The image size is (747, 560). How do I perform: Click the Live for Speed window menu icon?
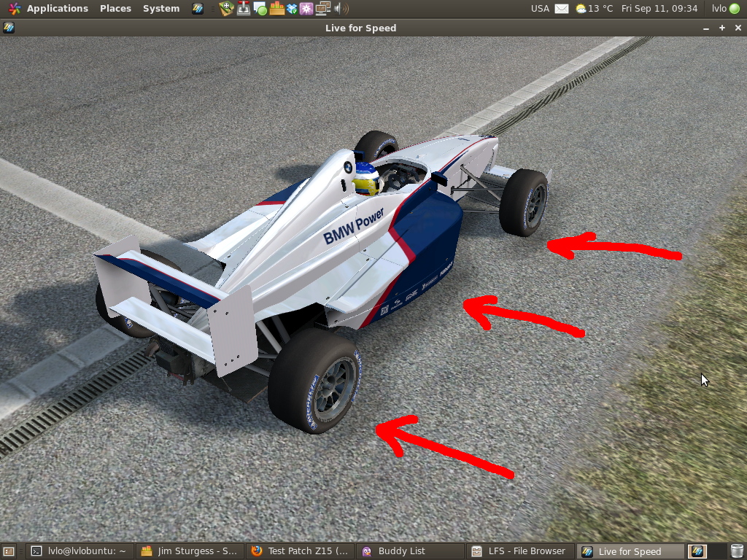pos(9,28)
